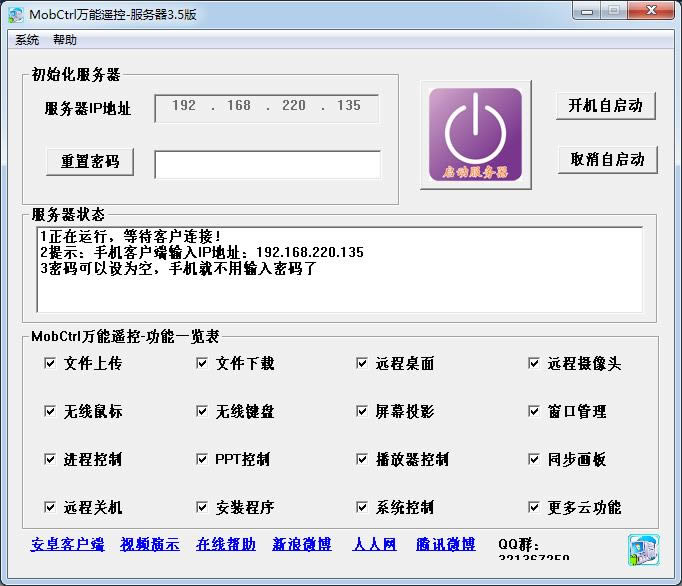Image resolution: width=682 pixels, height=586 pixels.
Task: Toggle the 无线键盘 checkbox
Action: point(202,411)
